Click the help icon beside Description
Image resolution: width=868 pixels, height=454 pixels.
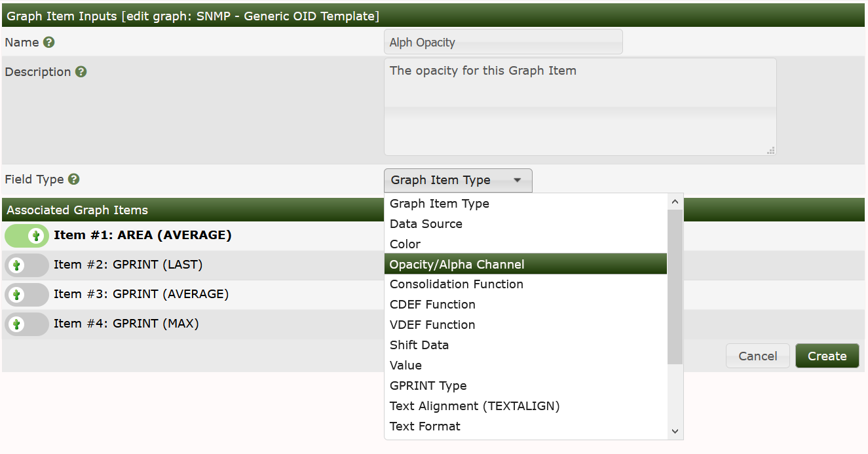(x=81, y=72)
